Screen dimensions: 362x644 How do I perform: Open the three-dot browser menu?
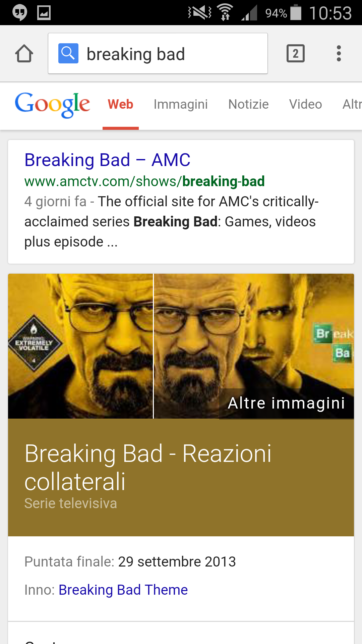coord(339,53)
